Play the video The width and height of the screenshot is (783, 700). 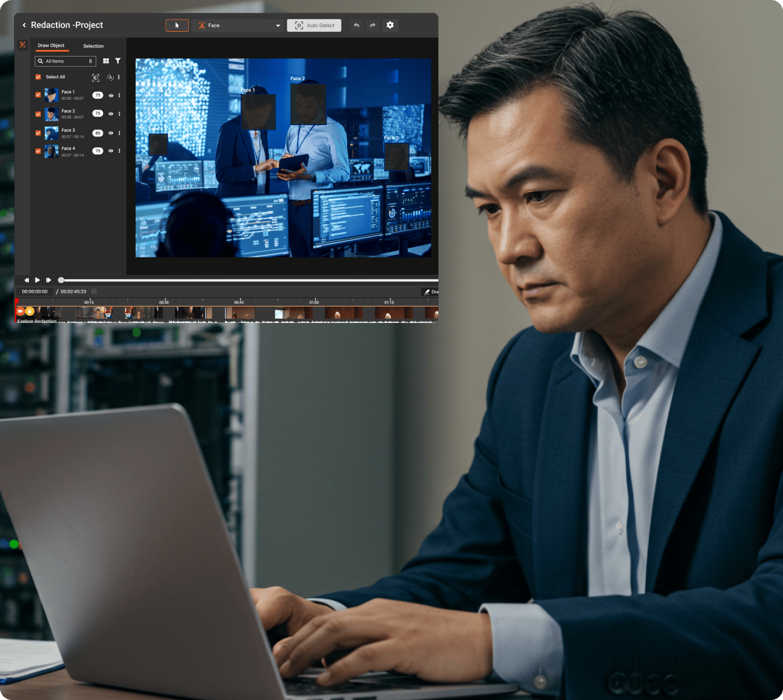(x=37, y=280)
